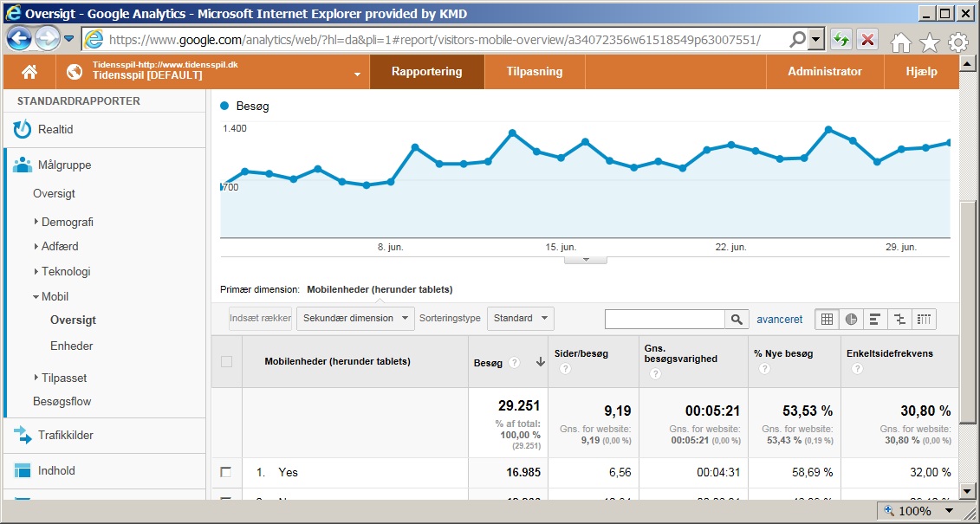Viewport: 980px width, 524px height.
Task: Tick the checkbox for the Yes row
Action: (x=226, y=472)
